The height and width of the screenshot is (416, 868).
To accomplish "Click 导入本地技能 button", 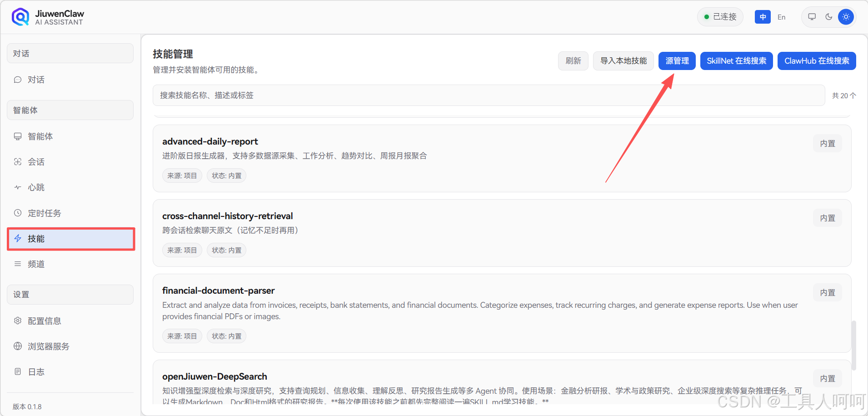I will point(624,61).
